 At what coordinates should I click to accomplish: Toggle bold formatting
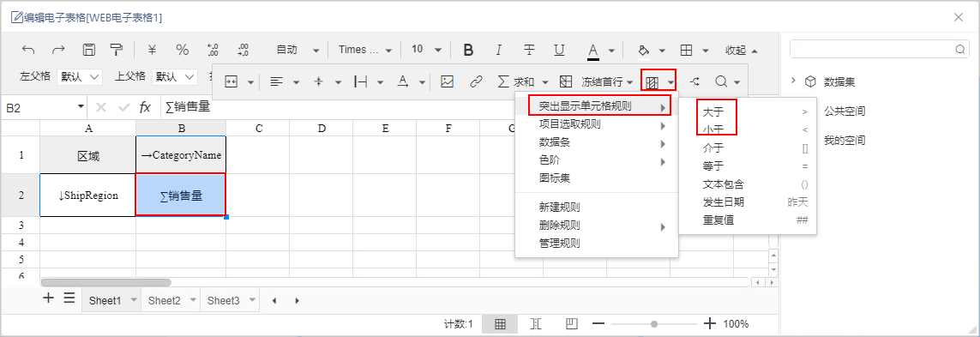pyautogui.click(x=467, y=50)
